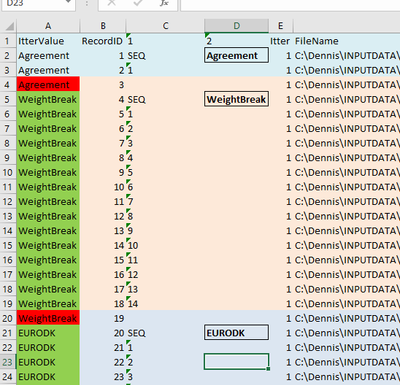This screenshot has height=385, width=400.
Task: Select the bold Agreement cell in column D
Action: pyautogui.click(x=236, y=55)
